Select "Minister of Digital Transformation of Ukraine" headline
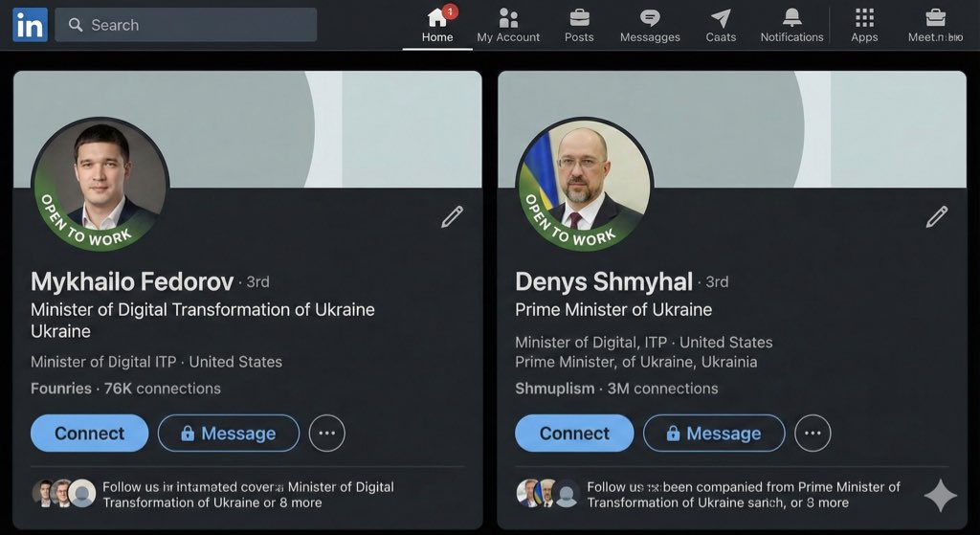Screen dimensions: 980x535 point(203,310)
